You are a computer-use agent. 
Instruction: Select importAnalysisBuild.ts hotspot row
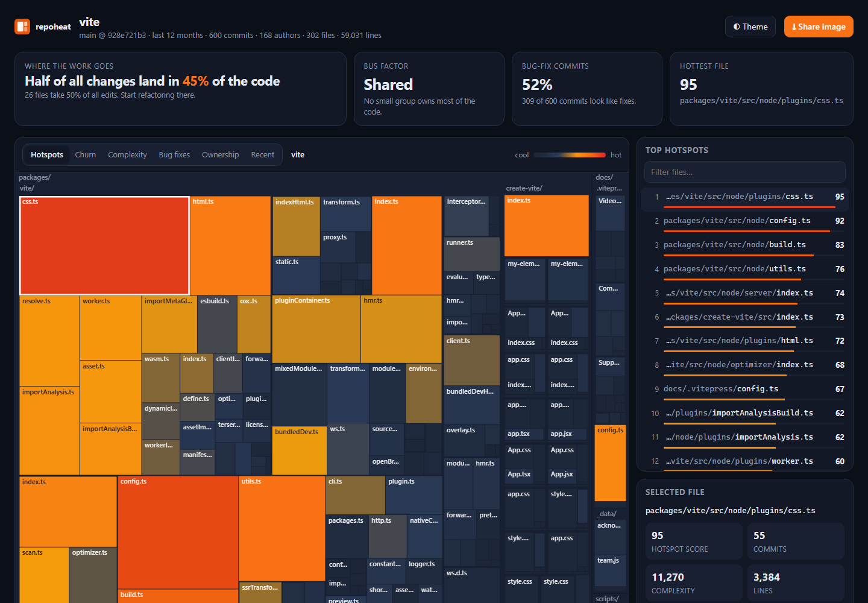coord(745,415)
